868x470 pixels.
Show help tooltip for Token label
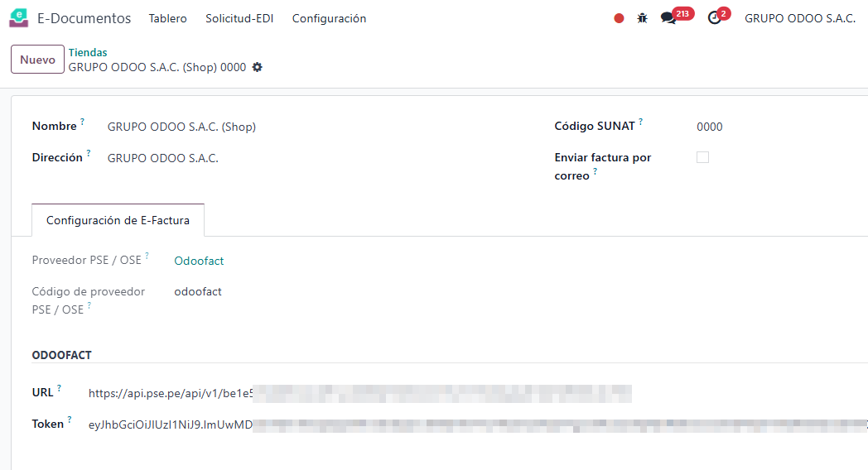coord(70,420)
